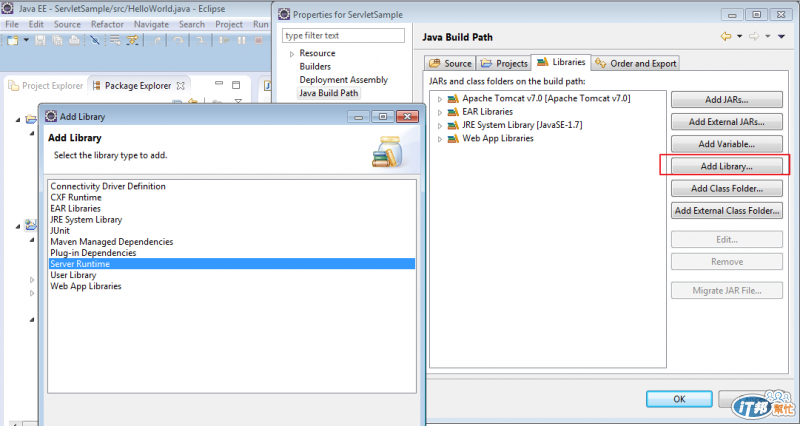
Task: Open the Edit menu
Action: (x=36, y=24)
